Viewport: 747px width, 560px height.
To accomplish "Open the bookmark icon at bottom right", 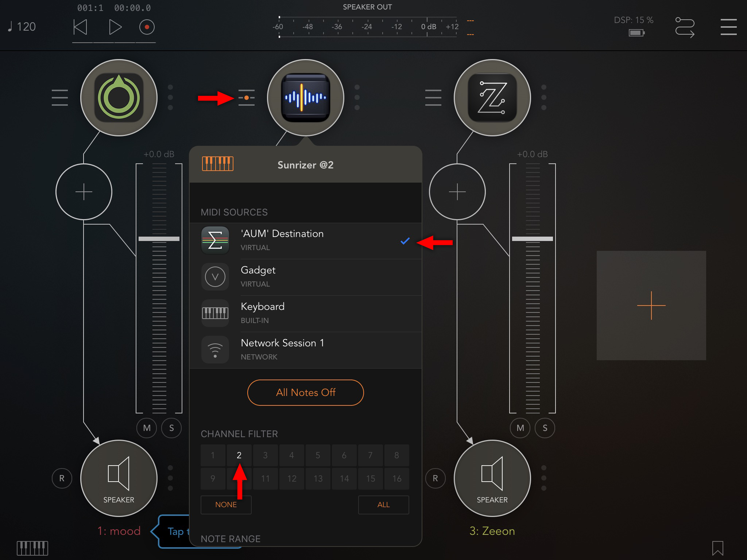I will tap(717, 548).
